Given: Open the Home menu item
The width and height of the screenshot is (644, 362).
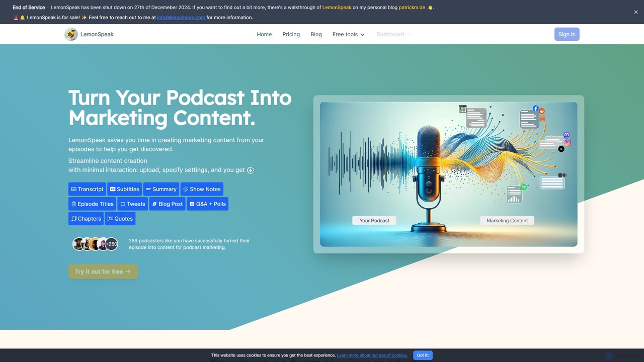Looking at the screenshot, I should tap(264, 34).
